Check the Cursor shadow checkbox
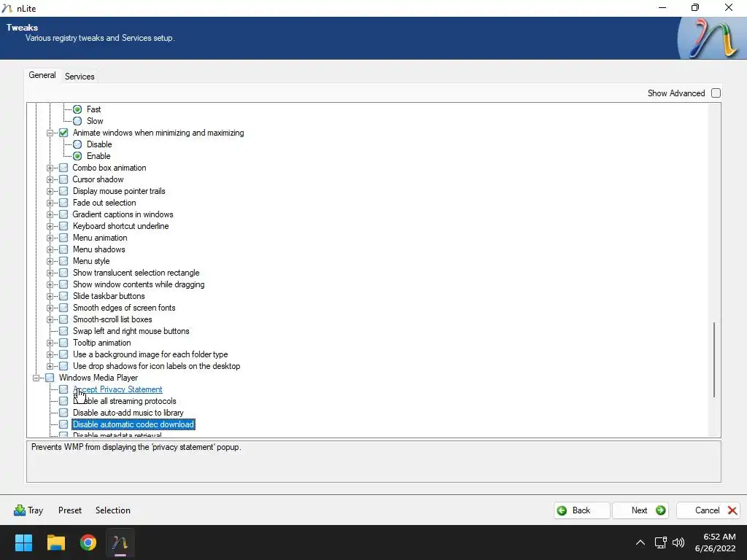The image size is (747, 560). point(63,179)
